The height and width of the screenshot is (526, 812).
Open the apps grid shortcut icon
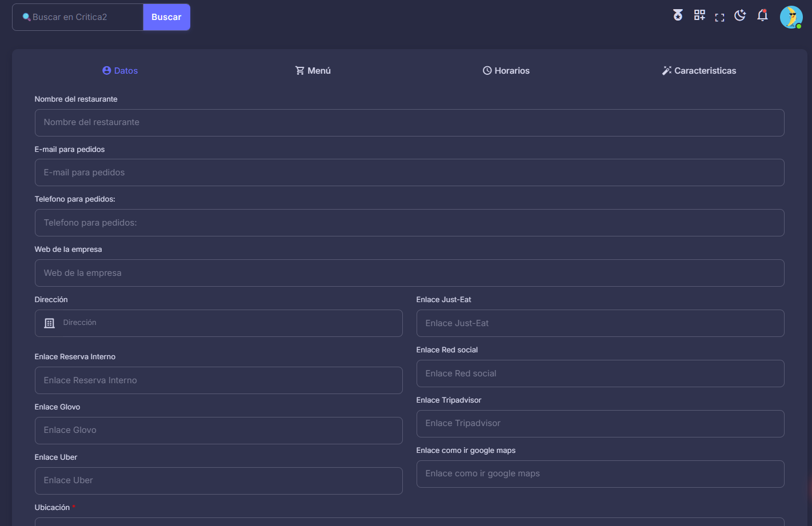pos(699,15)
